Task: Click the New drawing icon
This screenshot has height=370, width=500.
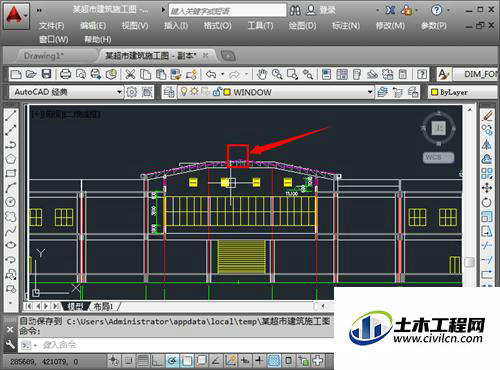Action: [x=16, y=74]
